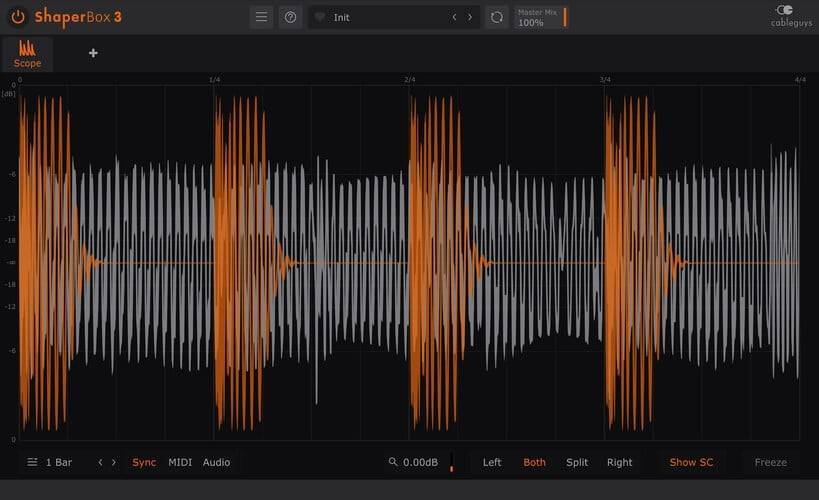Show Left channel only

[492, 462]
